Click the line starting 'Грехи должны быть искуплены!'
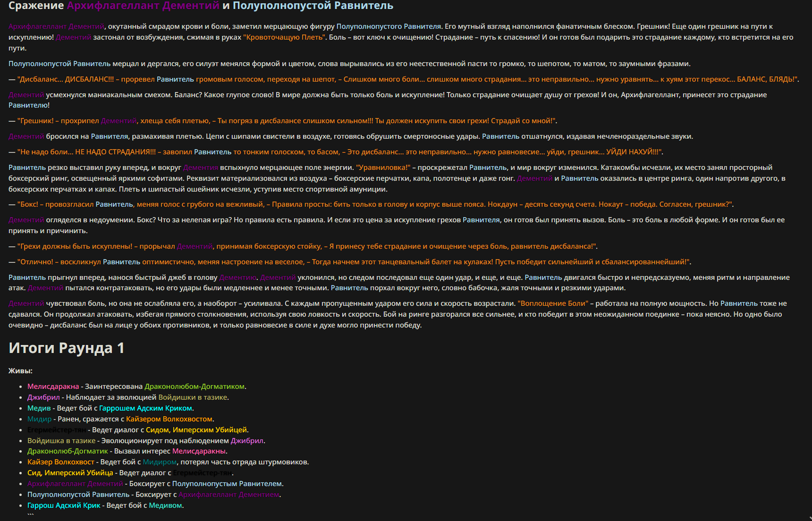The height and width of the screenshot is (521, 812). click(303, 246)
